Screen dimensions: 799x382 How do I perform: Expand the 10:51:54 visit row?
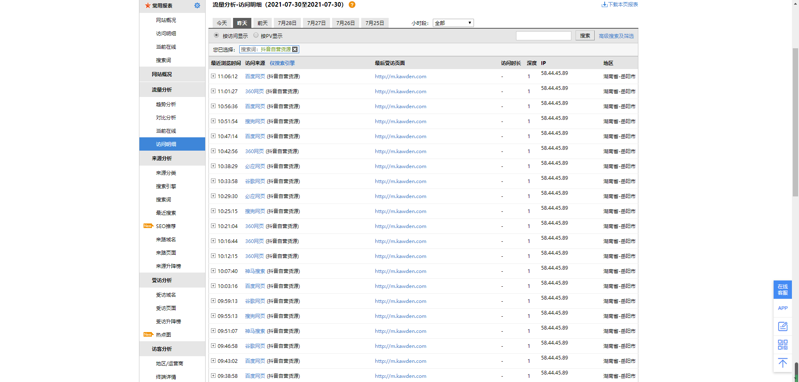point(213,121)
